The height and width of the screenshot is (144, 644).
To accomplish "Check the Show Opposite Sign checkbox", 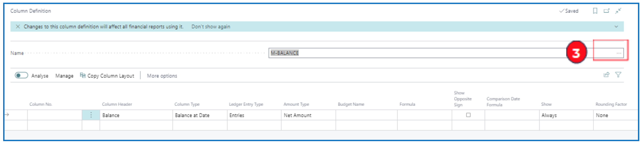I will coord(468,115).
